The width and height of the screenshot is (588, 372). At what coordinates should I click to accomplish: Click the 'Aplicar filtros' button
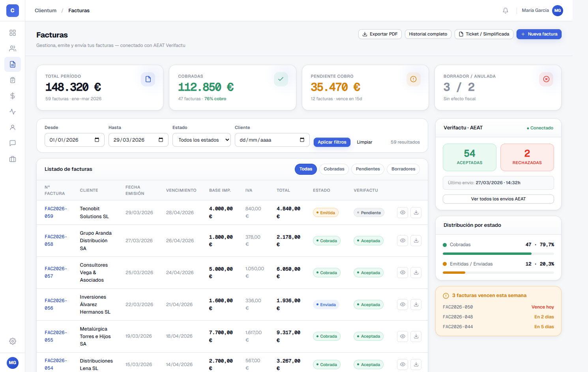pyautogui.click(x=332, y=142)
